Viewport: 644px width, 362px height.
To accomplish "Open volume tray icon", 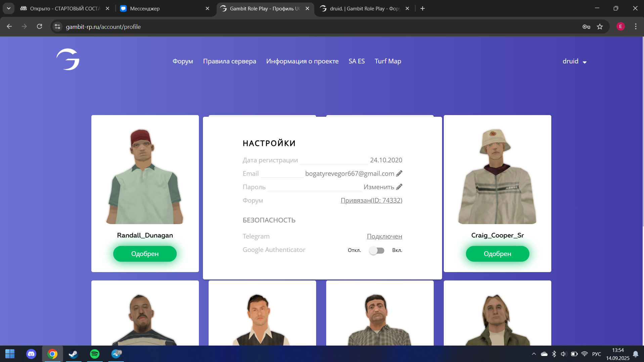I will [x=564, y=354].
